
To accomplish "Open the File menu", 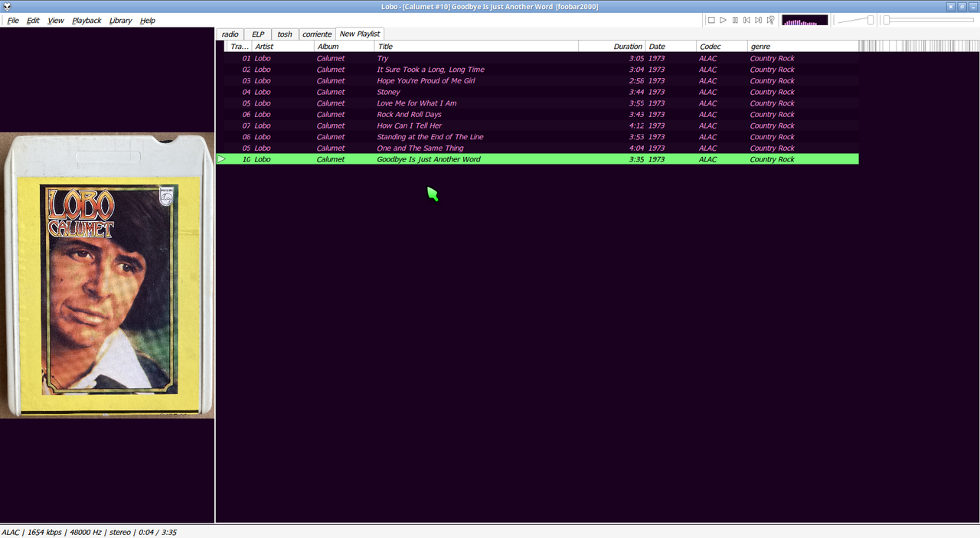I will coord(13,21).
